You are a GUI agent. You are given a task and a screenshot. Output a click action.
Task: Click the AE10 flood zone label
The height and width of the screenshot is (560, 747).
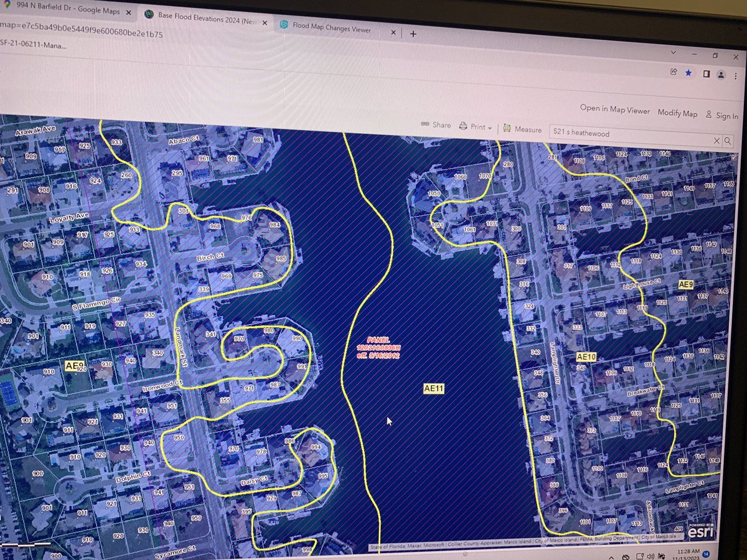point(586,357)
